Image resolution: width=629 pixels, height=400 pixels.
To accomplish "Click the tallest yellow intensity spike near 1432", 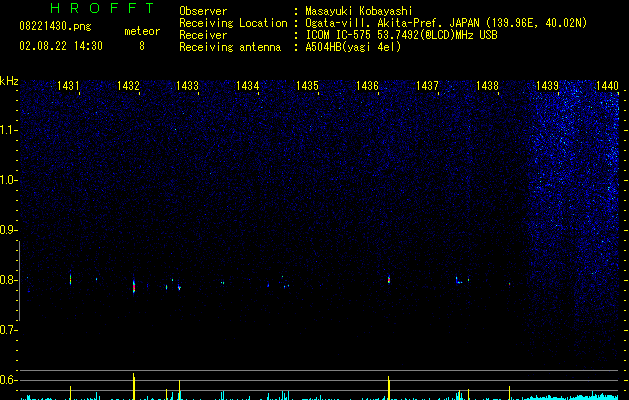I will pos(134,386).
